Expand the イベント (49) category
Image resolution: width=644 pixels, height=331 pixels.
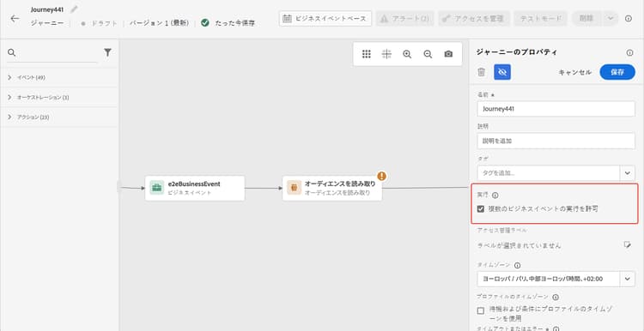click(x=59, y=77)
